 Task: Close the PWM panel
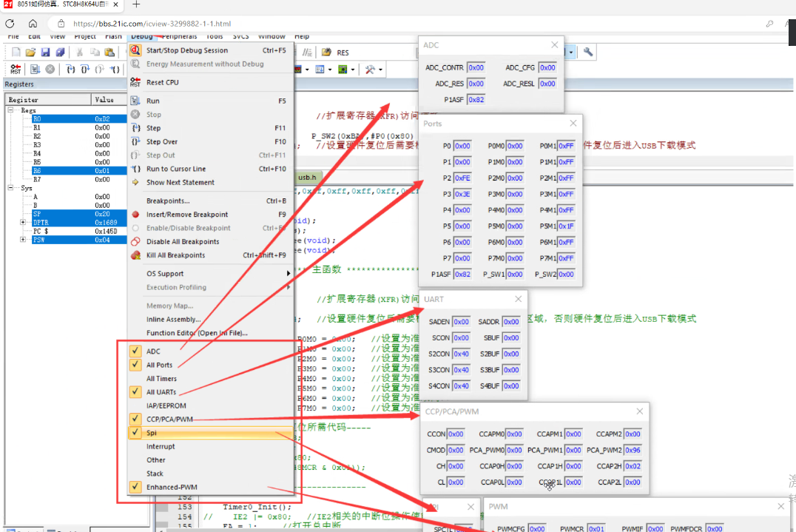coord(780,506)
